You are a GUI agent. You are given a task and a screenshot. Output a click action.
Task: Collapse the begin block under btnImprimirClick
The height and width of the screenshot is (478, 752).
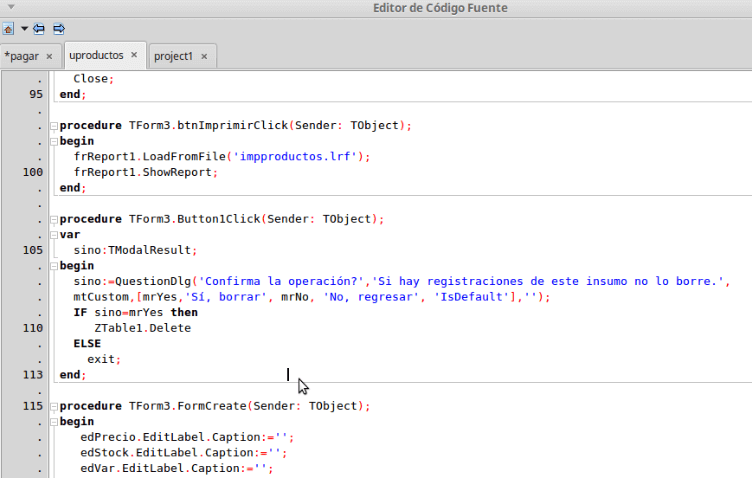click(52, 142)
